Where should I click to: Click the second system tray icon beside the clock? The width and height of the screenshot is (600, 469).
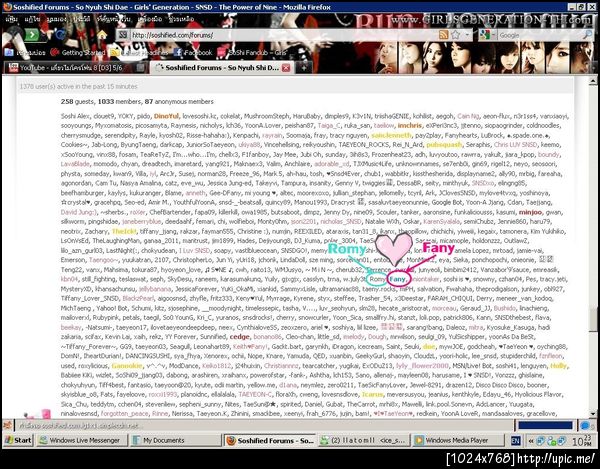click(x=551, y=441)
